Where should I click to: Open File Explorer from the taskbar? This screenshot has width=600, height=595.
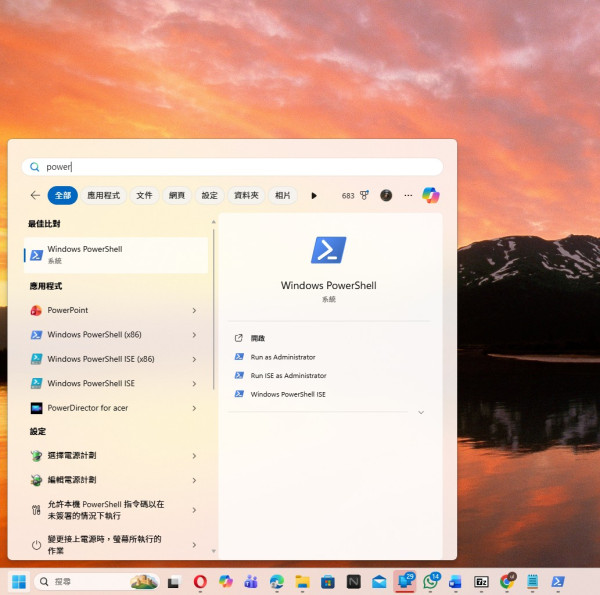(302, 582)
